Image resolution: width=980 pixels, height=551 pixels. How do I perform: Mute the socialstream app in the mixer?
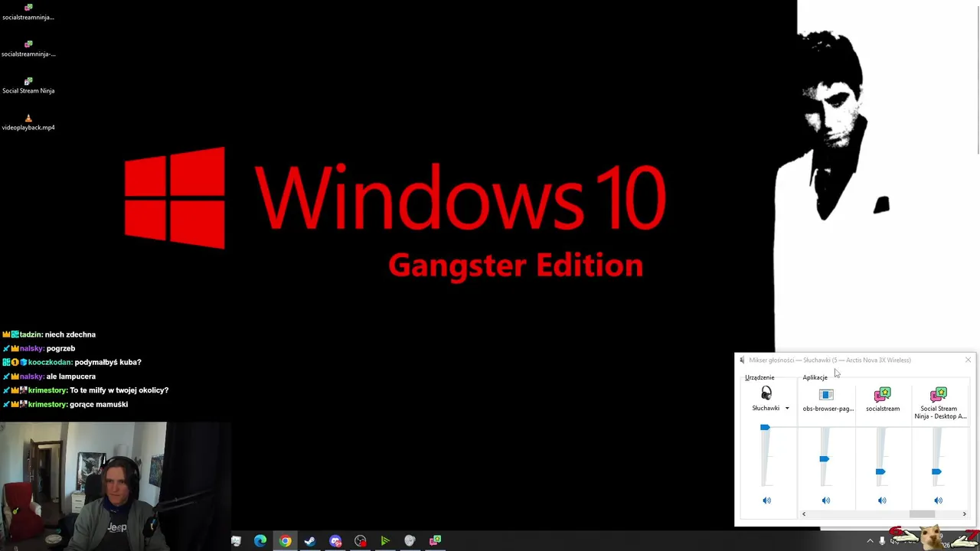tap(882, 500)
